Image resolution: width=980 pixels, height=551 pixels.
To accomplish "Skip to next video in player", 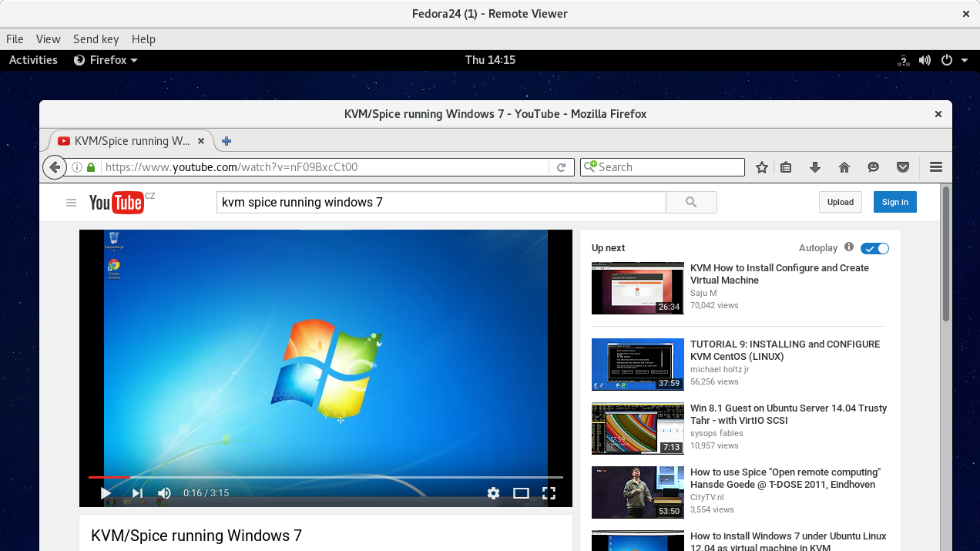I will click(137, 493).
